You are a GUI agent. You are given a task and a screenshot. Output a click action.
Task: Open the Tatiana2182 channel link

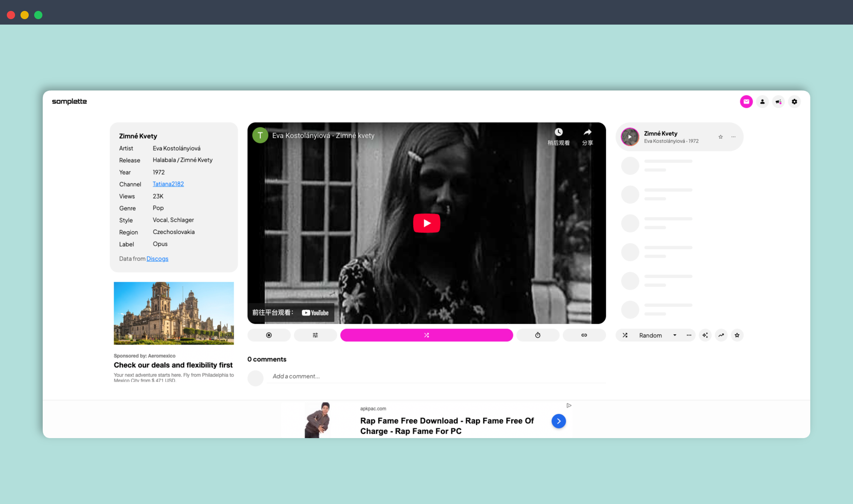click(168, 184)
